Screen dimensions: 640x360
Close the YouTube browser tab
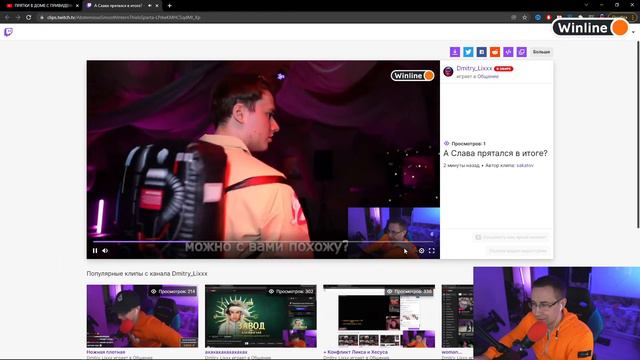pos(77,6)
